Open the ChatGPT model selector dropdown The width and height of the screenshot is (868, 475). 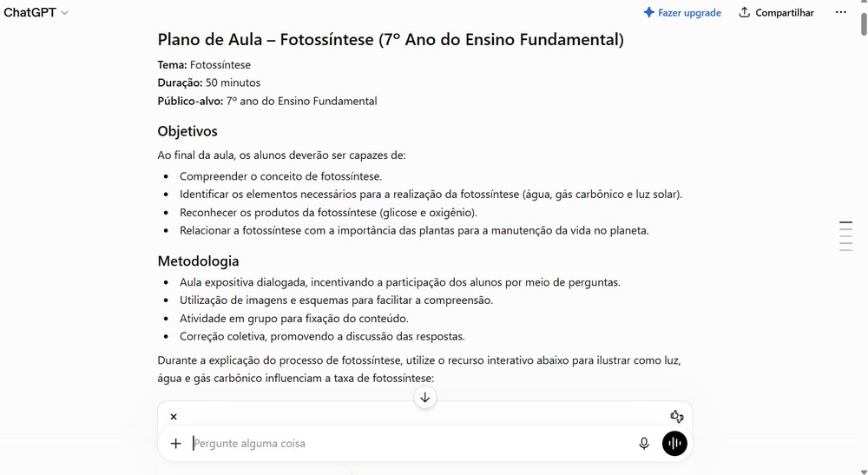click(x=36, y=12)
